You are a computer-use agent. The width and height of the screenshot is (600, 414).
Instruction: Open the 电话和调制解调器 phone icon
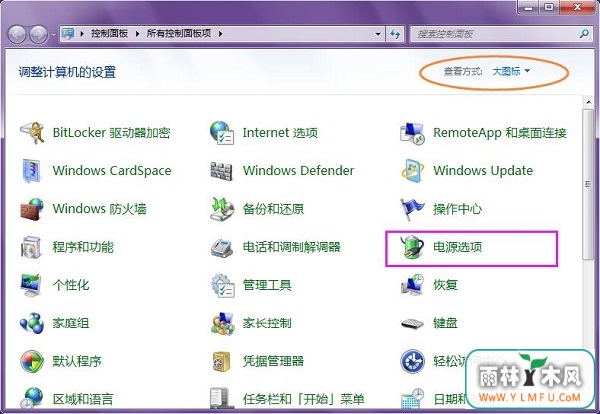click(x=222, y=248)
